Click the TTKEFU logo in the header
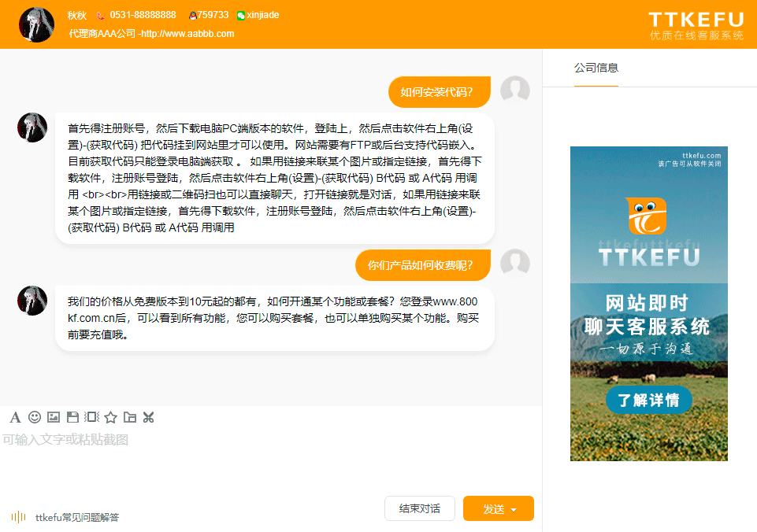This screenshot has width=757, height=532. (696, 26)
